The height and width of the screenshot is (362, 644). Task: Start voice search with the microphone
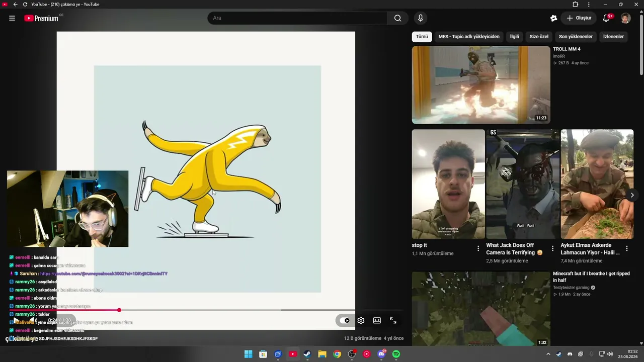coord(421,18)
